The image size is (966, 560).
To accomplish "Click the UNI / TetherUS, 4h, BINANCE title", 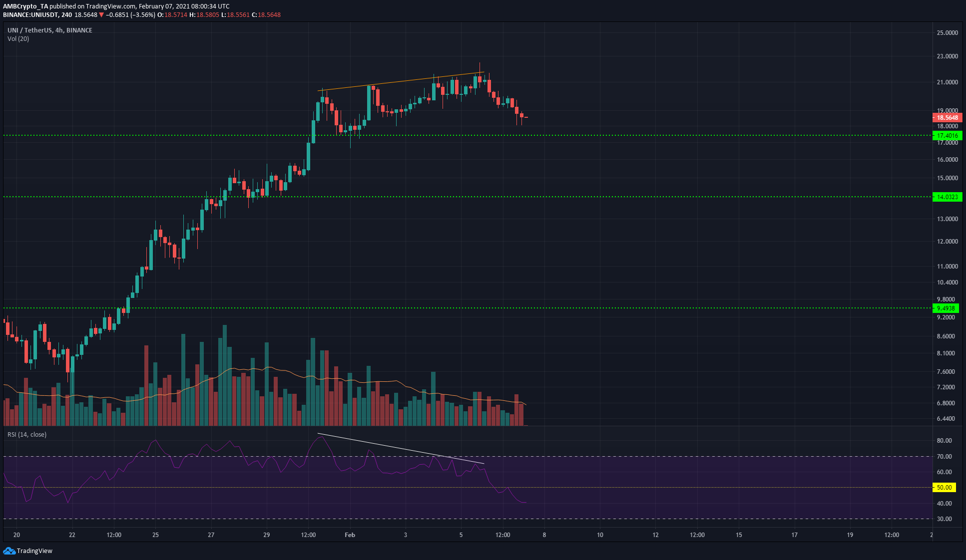I will (50, 30).
